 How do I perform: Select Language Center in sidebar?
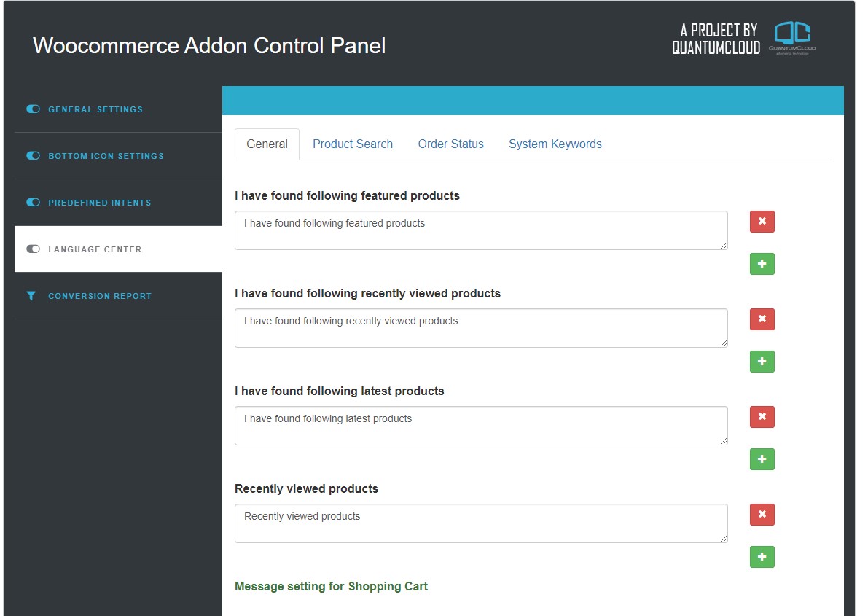[118, 249]
